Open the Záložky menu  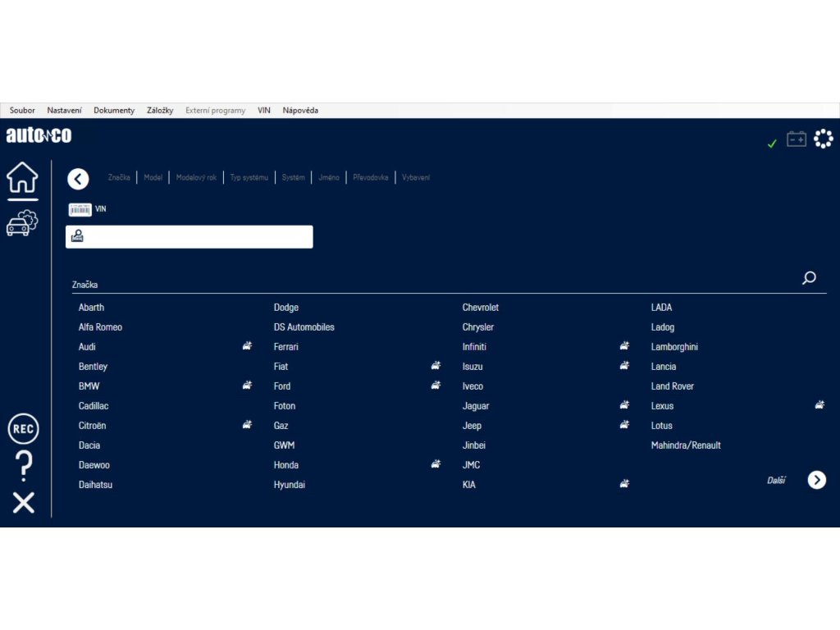[x=160, y=111]
